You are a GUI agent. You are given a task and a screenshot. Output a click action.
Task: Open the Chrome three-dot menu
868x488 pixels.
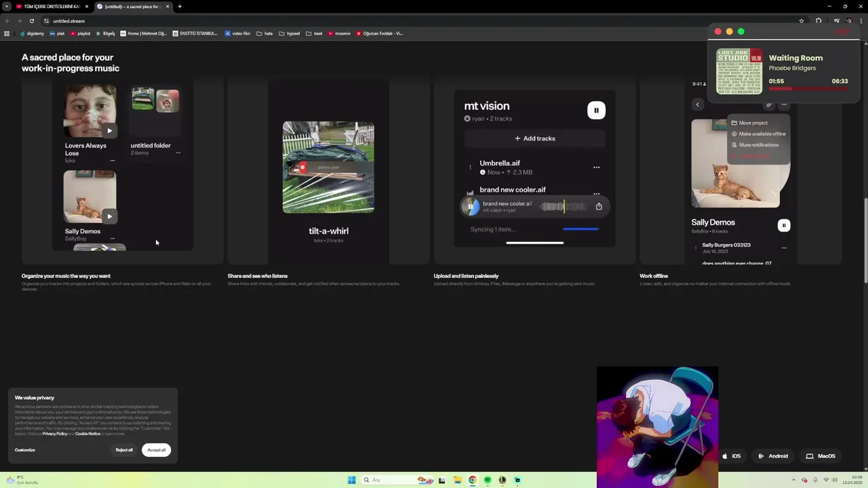point(862,21)
